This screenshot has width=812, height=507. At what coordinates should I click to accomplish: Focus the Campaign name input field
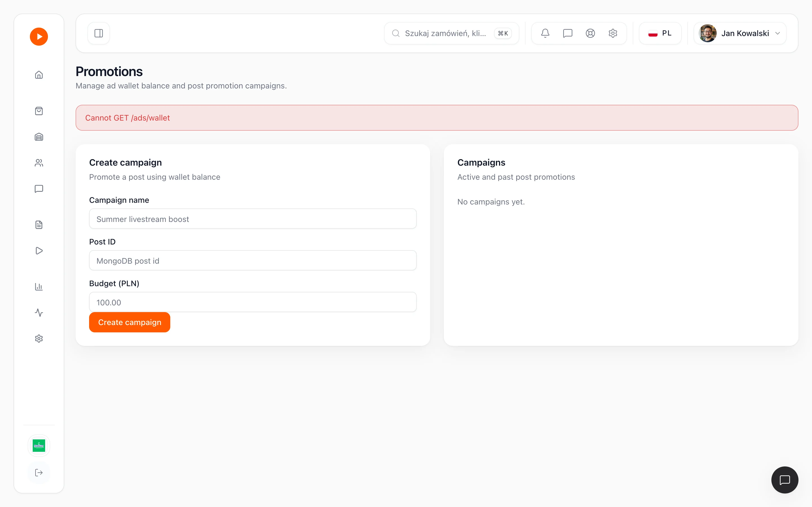point(253,219)
